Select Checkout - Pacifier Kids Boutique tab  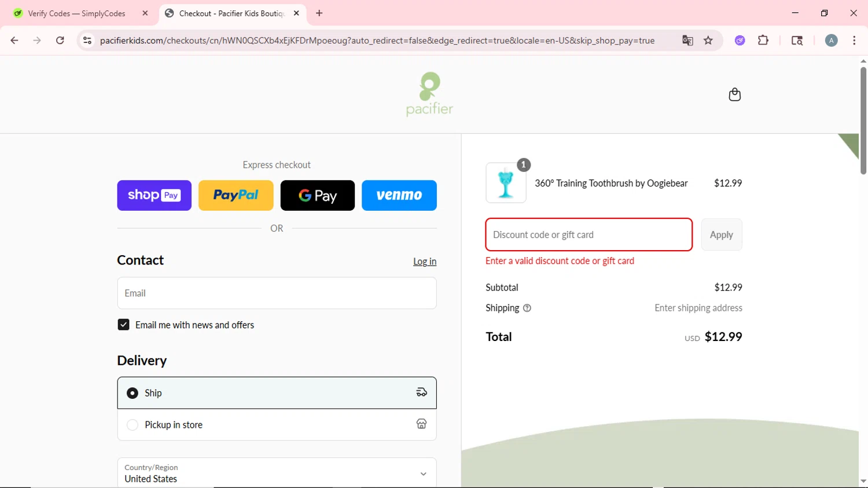pyautogui.click(x=231, y=13)
